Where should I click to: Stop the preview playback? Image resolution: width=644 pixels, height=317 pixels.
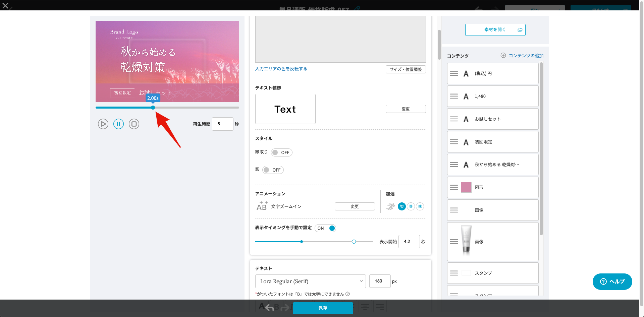(x=134, y=124)
